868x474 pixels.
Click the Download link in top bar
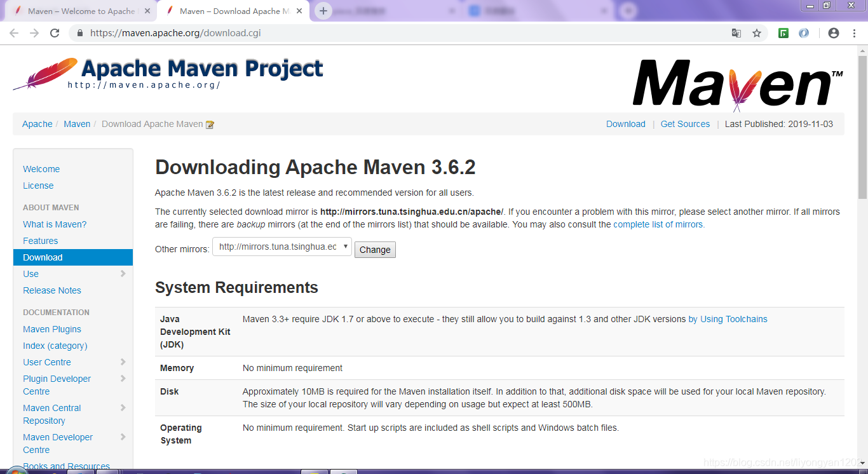626,124
